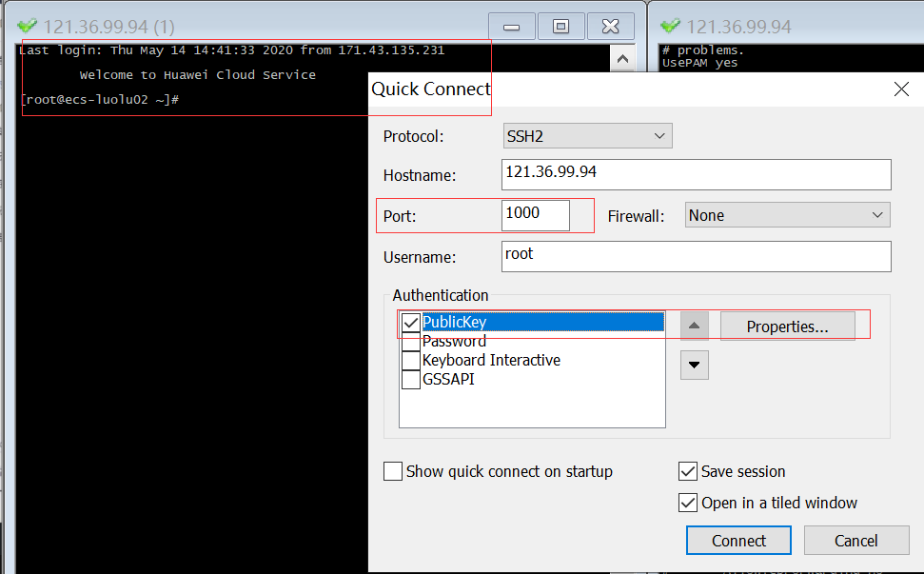Uncheck Open in a tiled window
This screenshot has width=924, height=574.
688,503
